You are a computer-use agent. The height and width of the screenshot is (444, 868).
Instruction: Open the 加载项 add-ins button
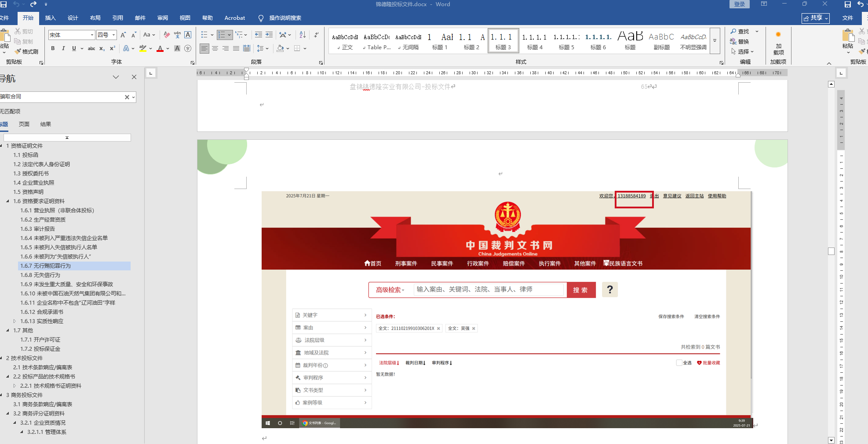pos(778,43)
